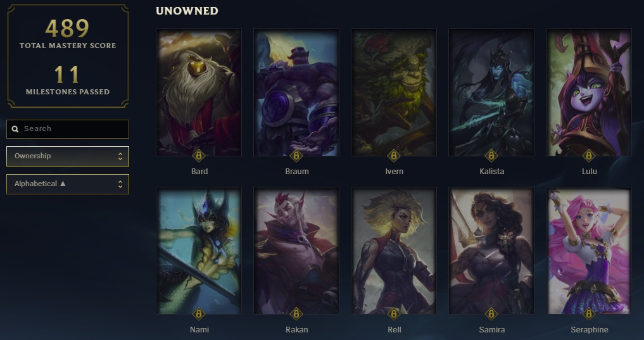Click the lock icon under Bard's portrait

tap(199, 156)
